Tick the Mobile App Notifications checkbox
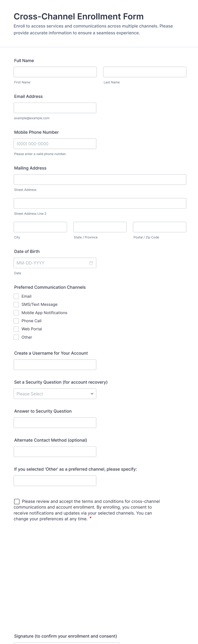 (16, 312)
